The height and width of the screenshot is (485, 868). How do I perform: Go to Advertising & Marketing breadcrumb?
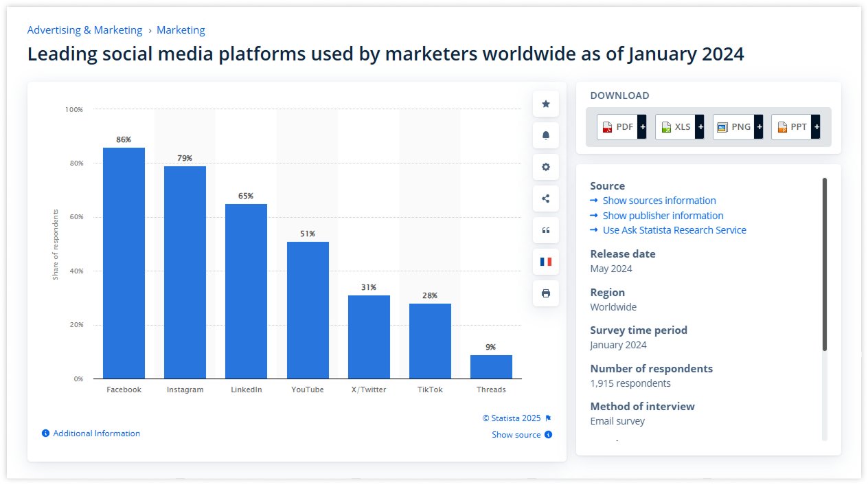(x=84, y=30)
